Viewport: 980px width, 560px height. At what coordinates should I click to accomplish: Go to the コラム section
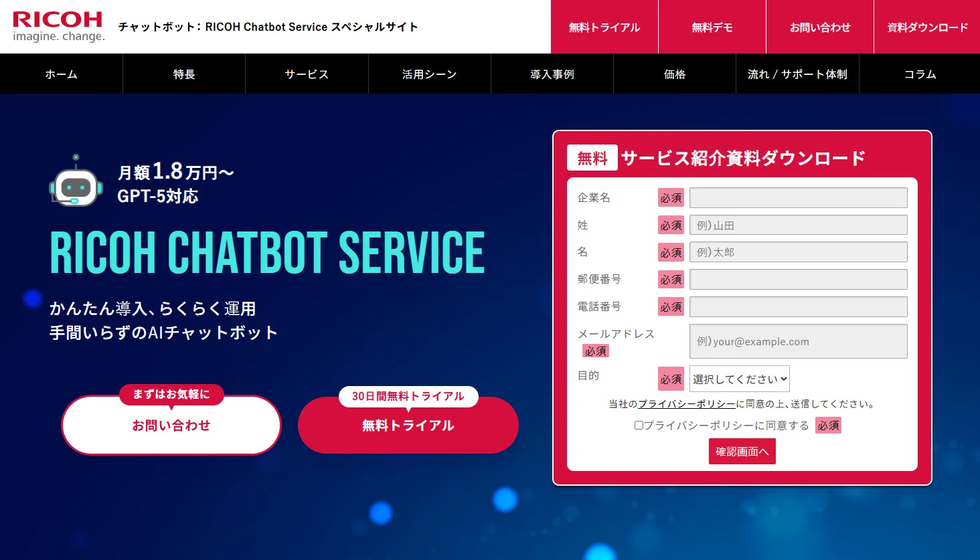tap(920, 74)
